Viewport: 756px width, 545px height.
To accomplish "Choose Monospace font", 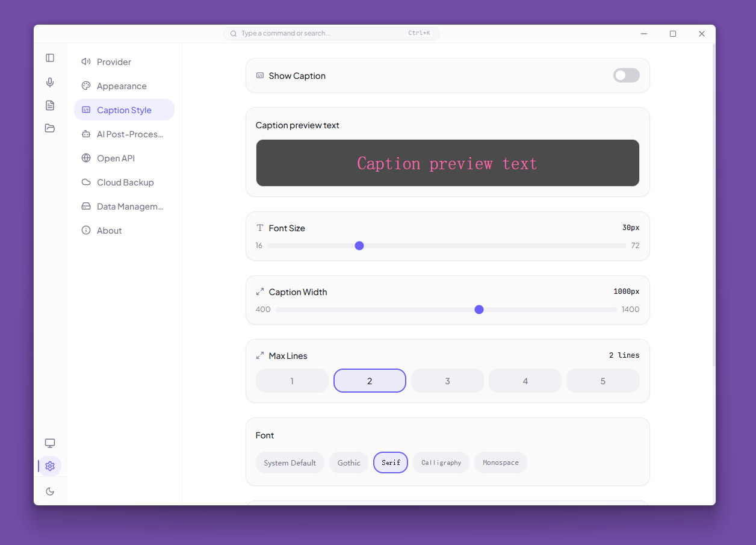I will [x=501, y=462].
